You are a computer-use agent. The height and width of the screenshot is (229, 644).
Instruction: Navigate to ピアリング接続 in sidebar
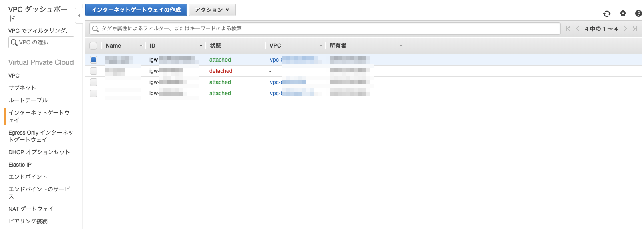click(28, 221)
